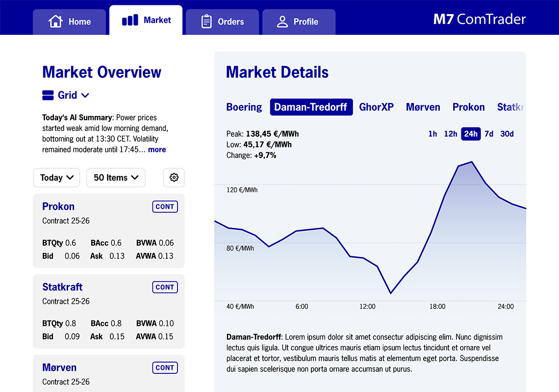Select the 1h time range
559x392 pixels.
click(432, 134)
